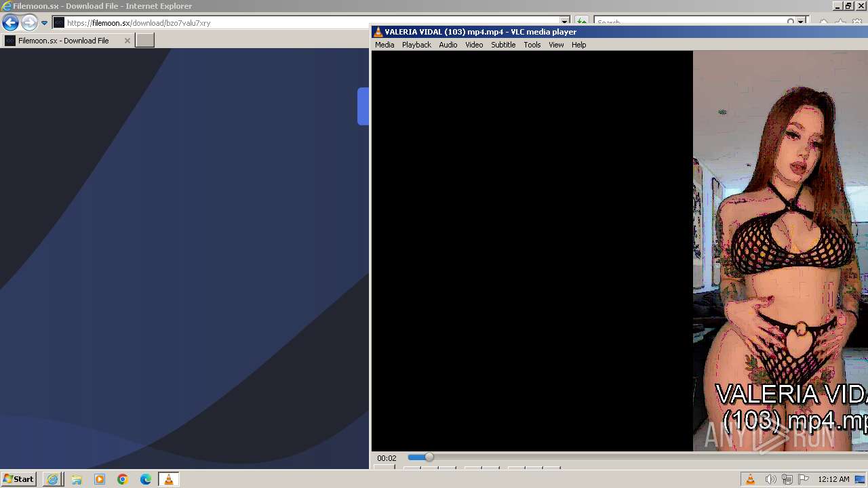Image resolution: width=868 pixels, height=488 pixels.
Task: Click the 12:12 AM system clock
Action: click(833, 479)
